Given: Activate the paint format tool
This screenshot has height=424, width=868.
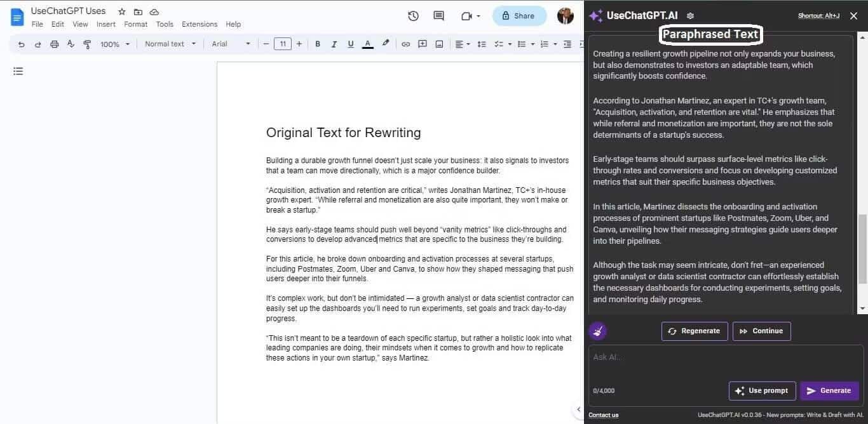Looking at the screenshot, I should (87, 44).
